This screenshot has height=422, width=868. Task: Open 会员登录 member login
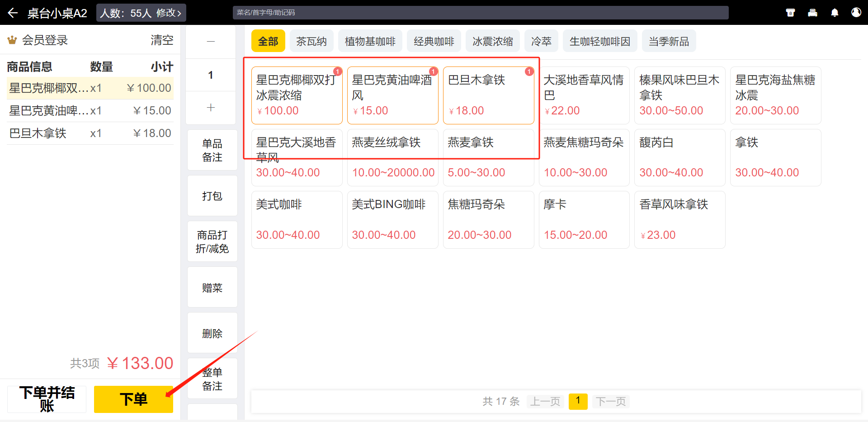coord(45,40)
